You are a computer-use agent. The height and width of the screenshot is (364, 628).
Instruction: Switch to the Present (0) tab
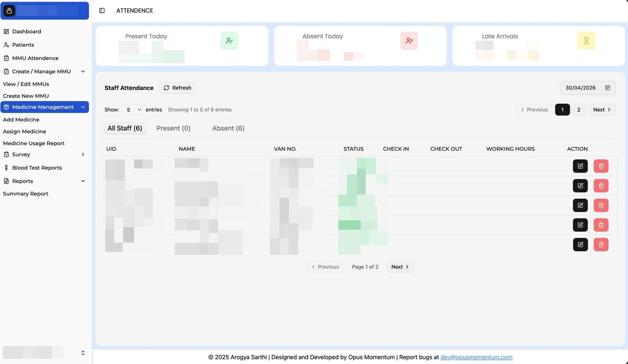tap(173, 128)
